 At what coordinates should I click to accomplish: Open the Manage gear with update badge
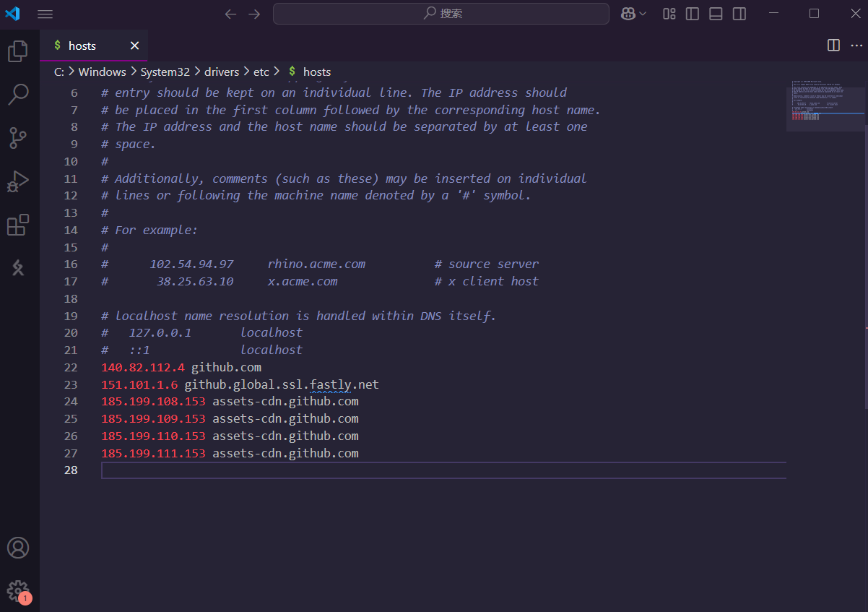pos(18,591)
